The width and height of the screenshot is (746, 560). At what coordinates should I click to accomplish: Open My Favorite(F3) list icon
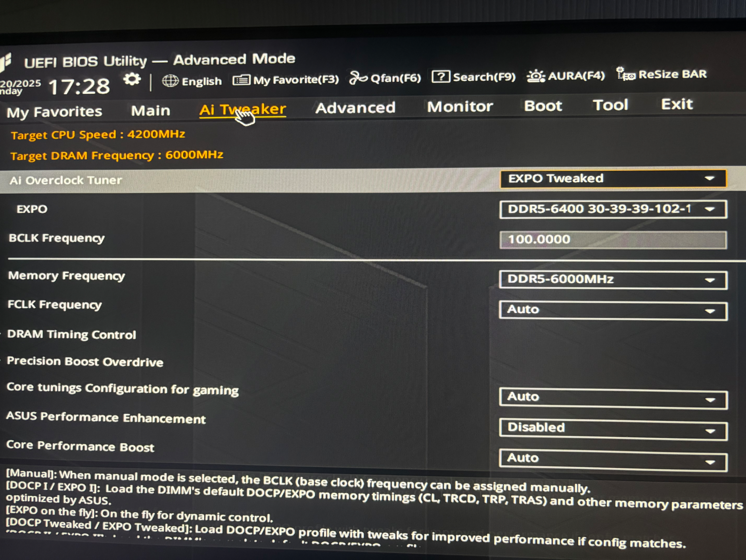coord(241,80)
